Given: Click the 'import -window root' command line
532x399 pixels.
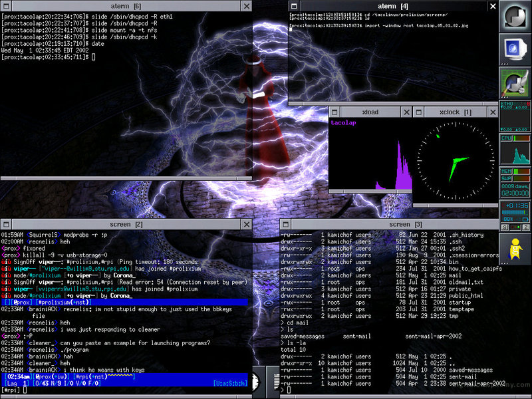Looking at the screenshot, I should coord(417,25).
